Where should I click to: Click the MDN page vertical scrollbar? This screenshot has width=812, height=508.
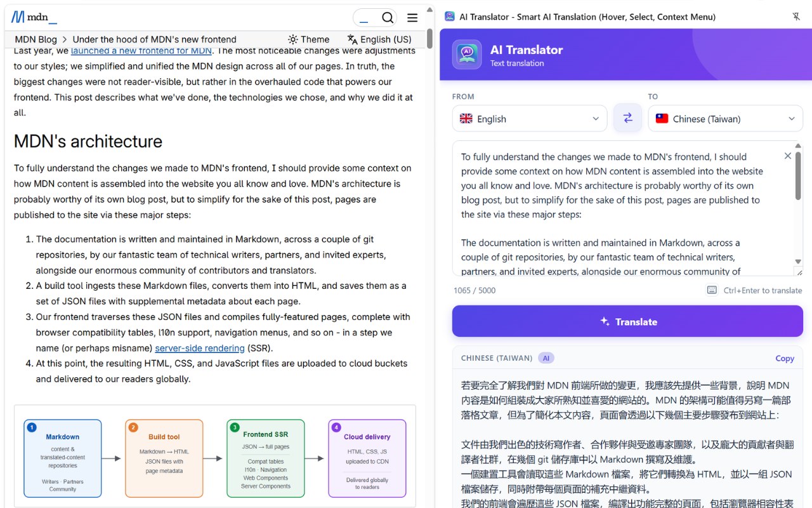pyautogui.click(x=429, y=39)
